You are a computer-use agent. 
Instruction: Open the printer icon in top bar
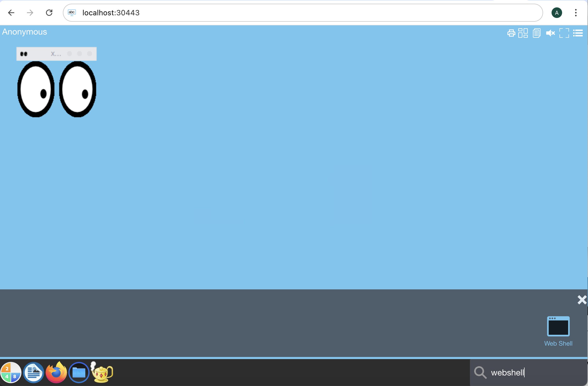[511, 33]
